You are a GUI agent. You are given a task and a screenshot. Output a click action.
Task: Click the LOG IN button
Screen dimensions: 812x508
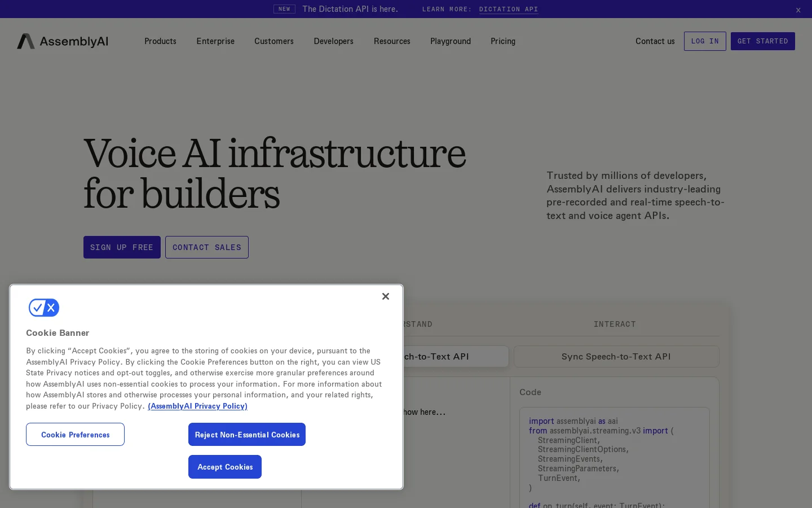click(x=705, y=41)
